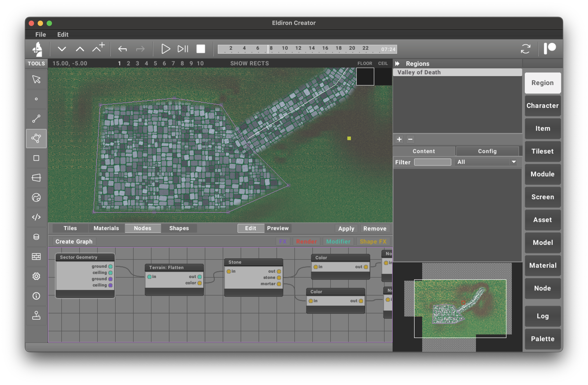Click the time slider at 10
The width and height of the screenshot is (588, 385).
coord(285,49)
